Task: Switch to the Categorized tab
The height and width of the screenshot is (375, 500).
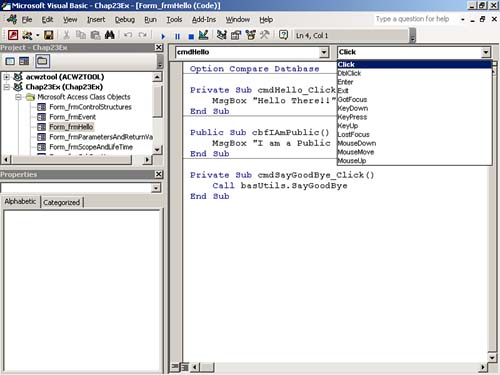Action: [x=62, y=202]
